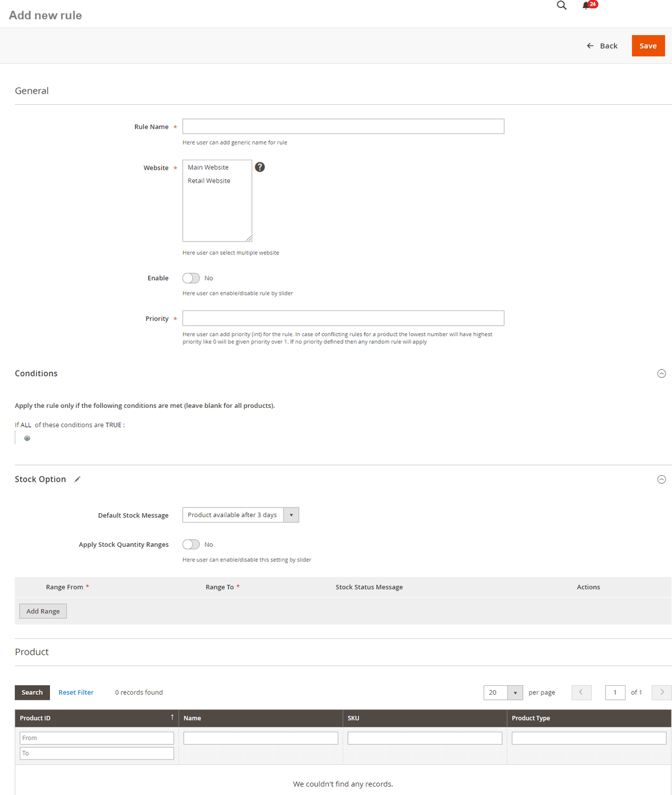672x795 pixels.
Task: Click the Stock Option pencil edit icon
Action: pos(77,479)
